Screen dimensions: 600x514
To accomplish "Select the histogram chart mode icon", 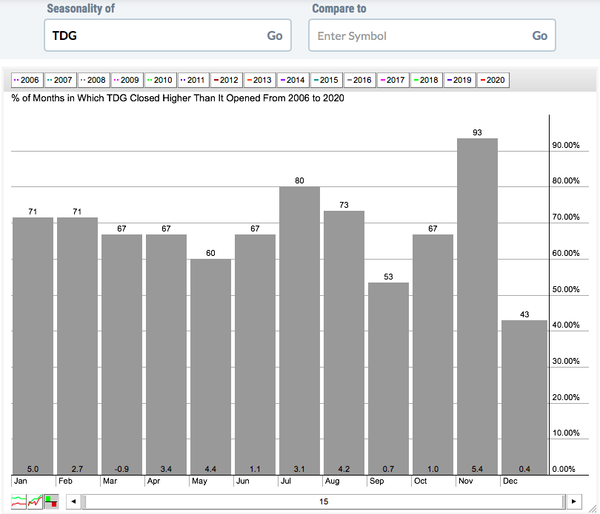I will click(50, 501).
